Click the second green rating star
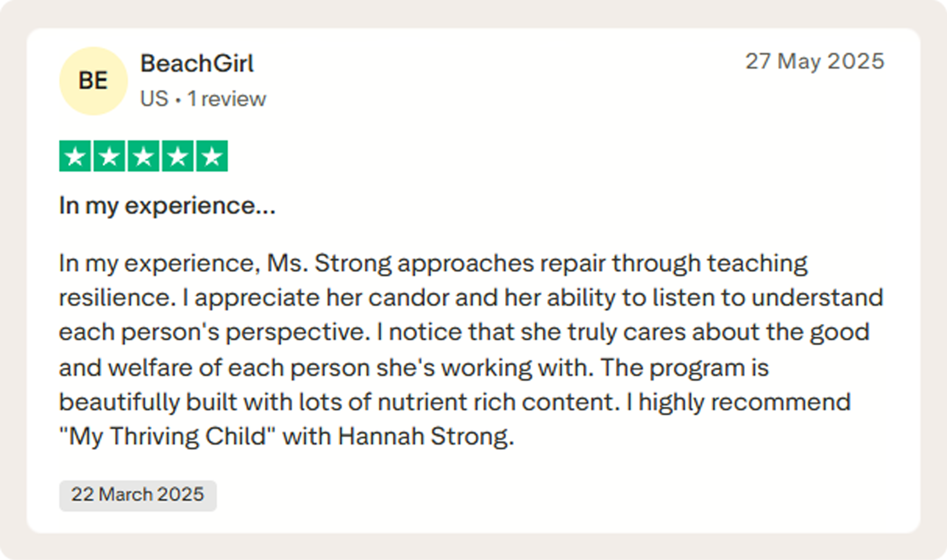Screen dimensions: 947x560 point(109,156)
